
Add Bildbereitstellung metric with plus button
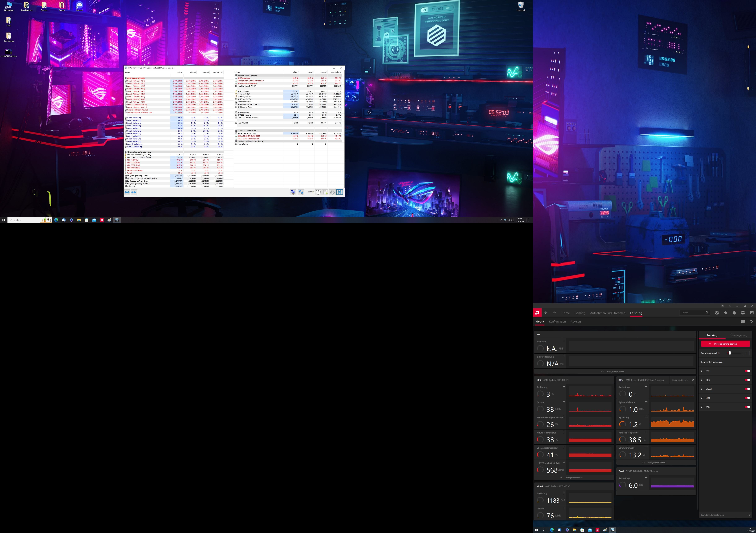point(564,356)
